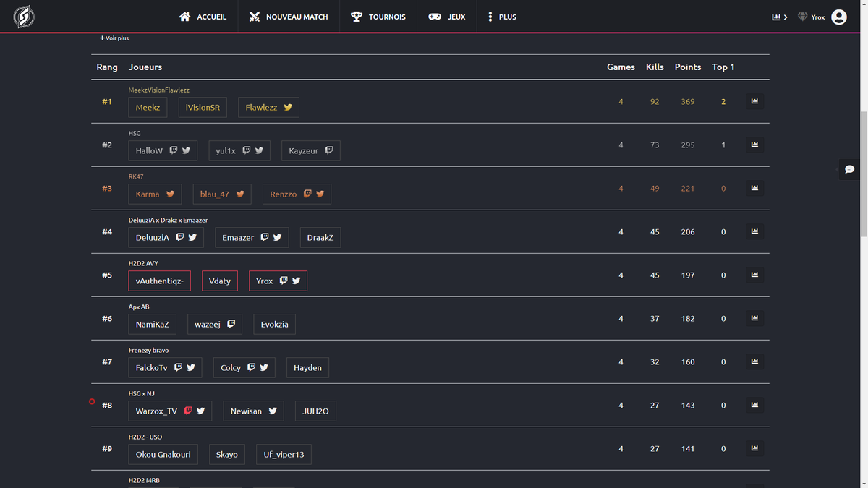Open stats chart for rank #5 team
The image size is (868, 488).
[754, 275]
